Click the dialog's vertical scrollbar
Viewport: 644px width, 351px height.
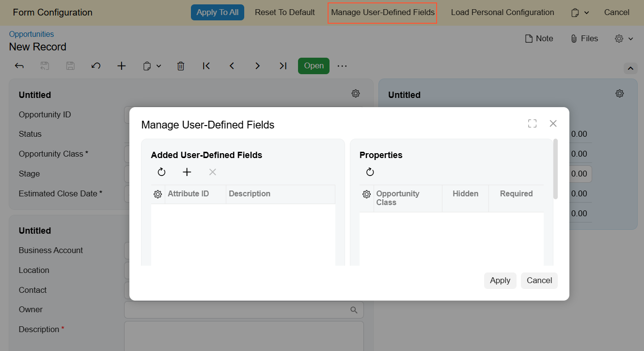tap(555, 169)
